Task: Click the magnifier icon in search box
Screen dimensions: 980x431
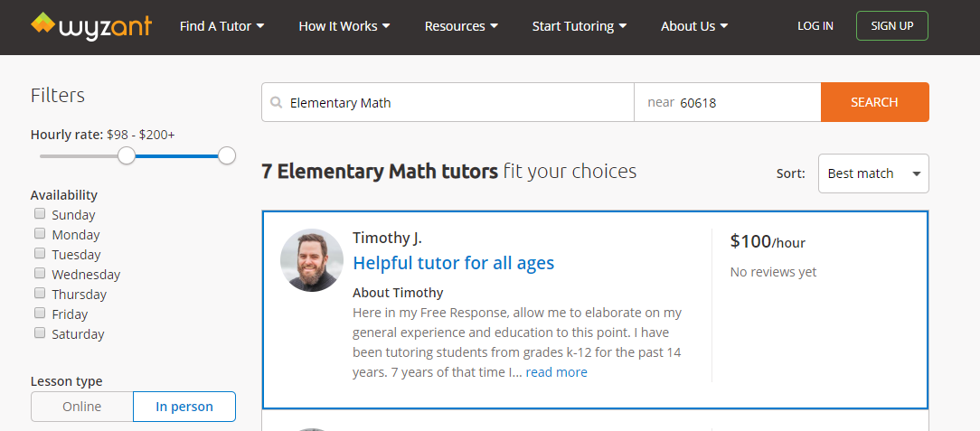Action: (276, 102)
